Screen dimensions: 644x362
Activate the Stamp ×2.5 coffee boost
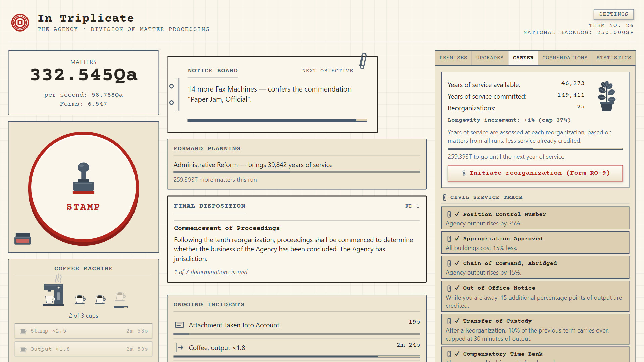pos(84,331)
